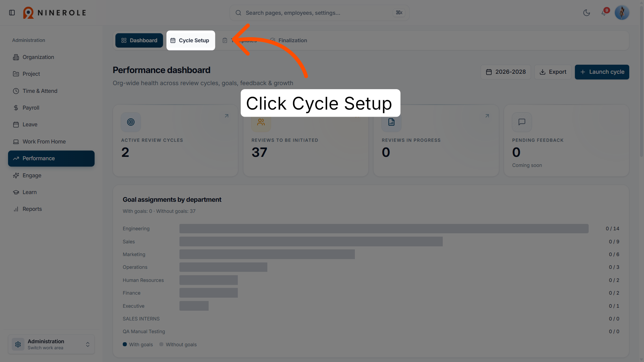Click the Export download icon
This screenshot has height=362, width=644.
click(542, 72)
